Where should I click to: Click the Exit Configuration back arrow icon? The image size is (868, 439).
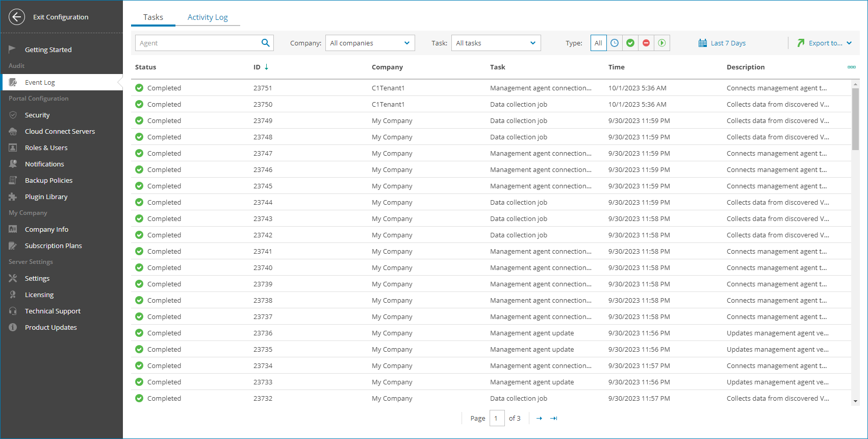click(17, 17)
